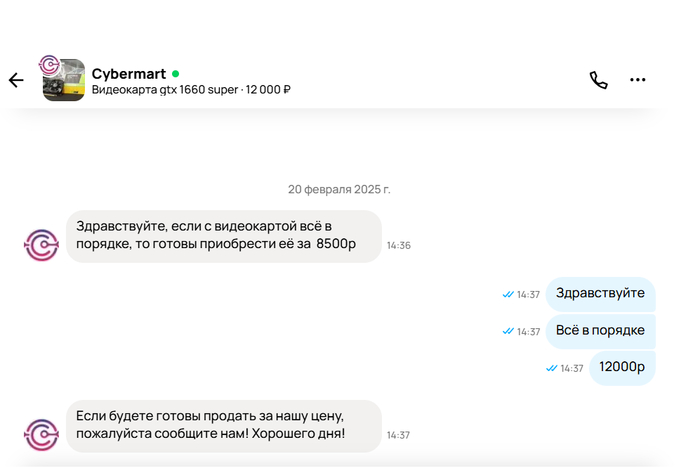
Task: Click the green online status dot
Action: point(176,73)
